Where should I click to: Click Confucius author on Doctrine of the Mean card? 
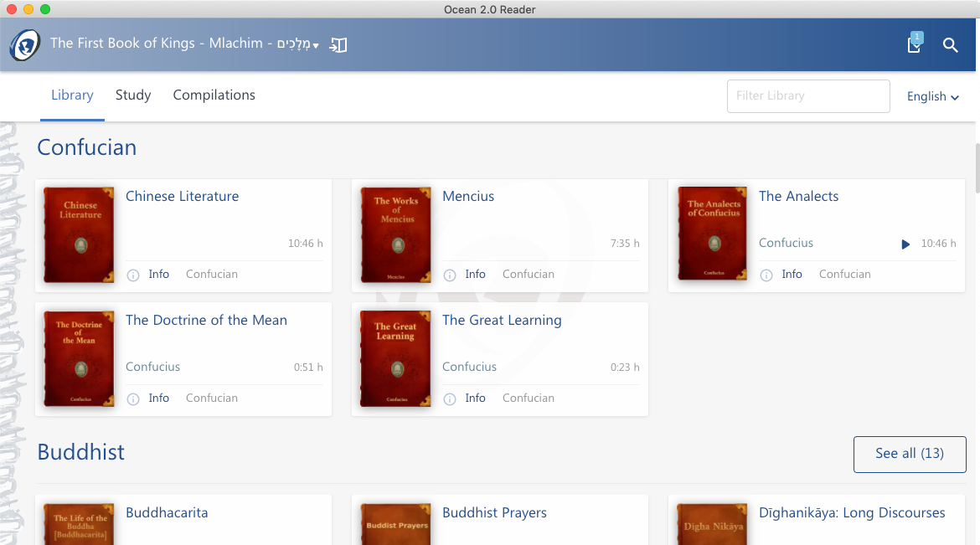pos(152,366)
